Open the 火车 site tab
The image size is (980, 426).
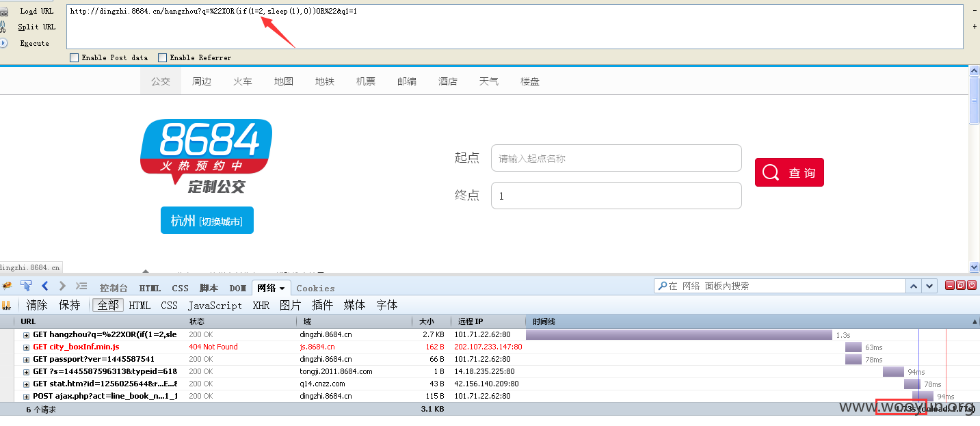tap(243, 81)
